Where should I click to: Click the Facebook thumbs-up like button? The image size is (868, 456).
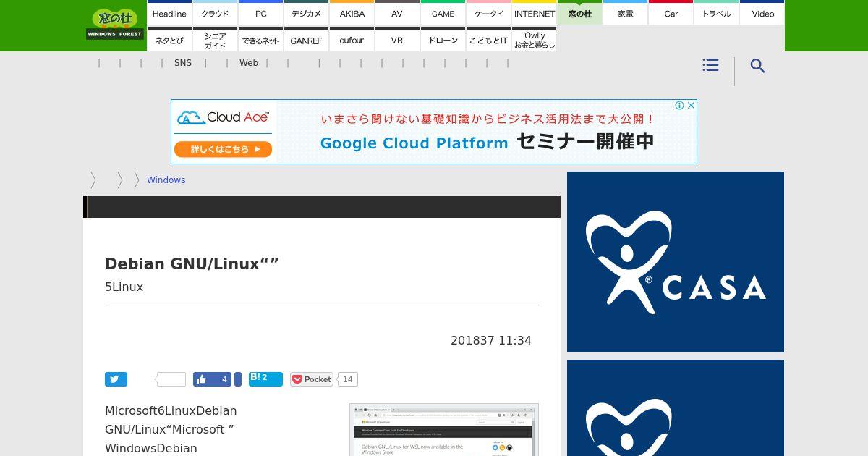tap(212, 379)
